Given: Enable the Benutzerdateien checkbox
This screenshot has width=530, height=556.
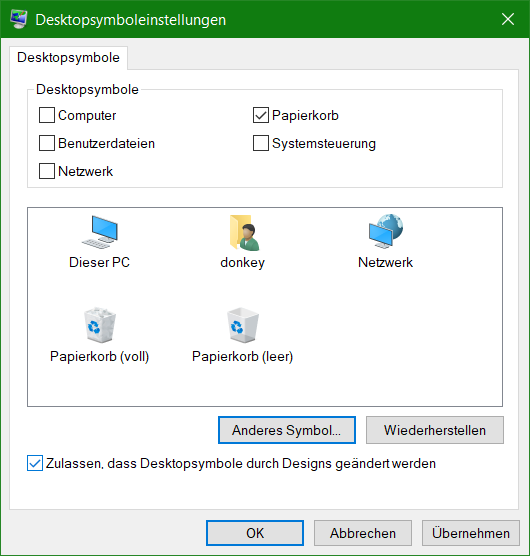Looking at the screenshot, I should 47,143.
